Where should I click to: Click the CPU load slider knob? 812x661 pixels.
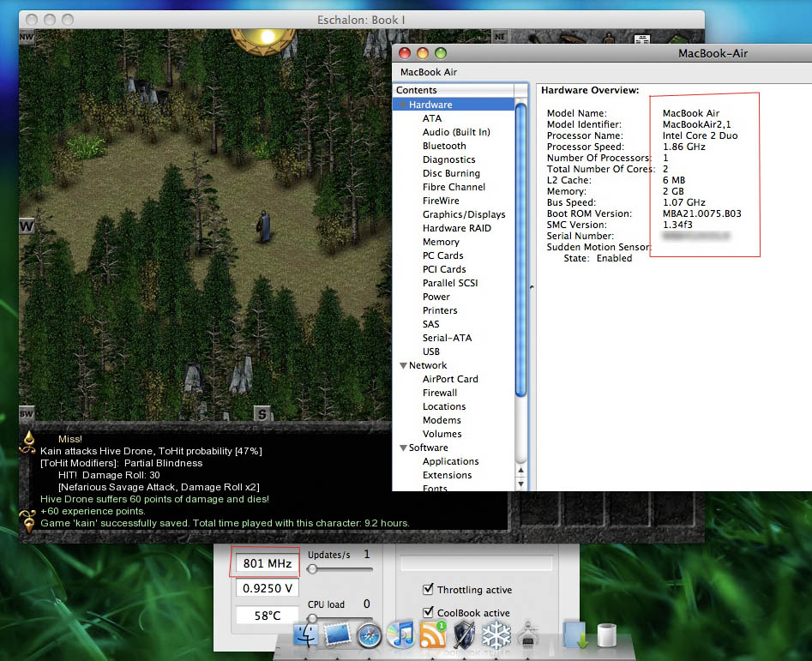pyautogui.click(x=312, y=618)
